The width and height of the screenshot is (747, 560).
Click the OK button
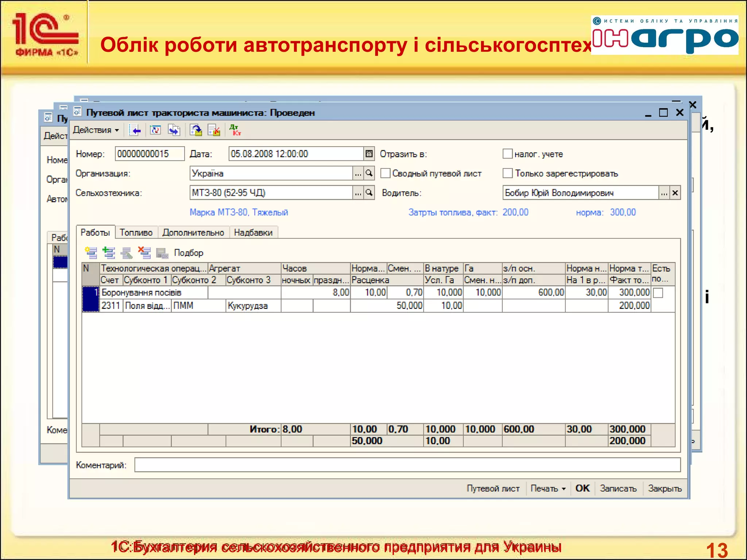pyautogui.click(x=582, y=489)
